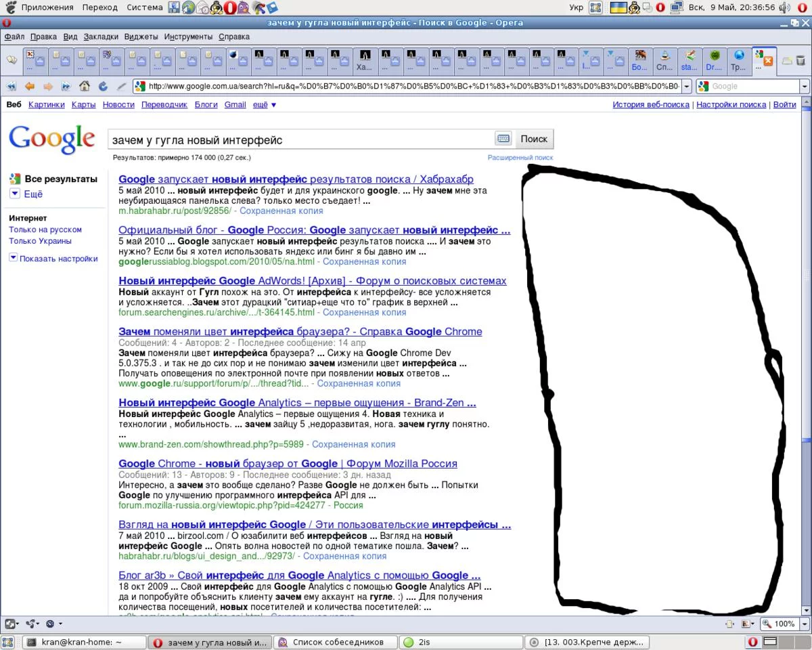This screenshot has height=650, width=812.
Task: Focus the Google search query field
Action: (x=301, y=139)
